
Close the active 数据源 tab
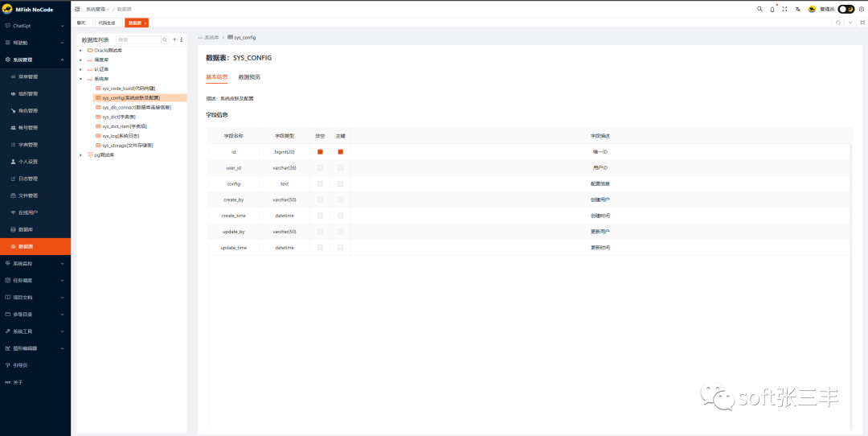click(145, 23)
